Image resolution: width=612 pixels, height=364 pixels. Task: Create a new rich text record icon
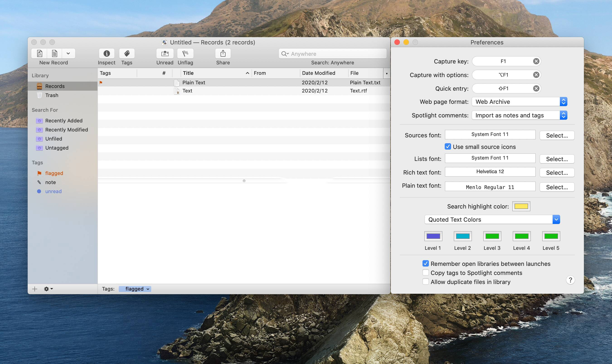pos(40,53)
